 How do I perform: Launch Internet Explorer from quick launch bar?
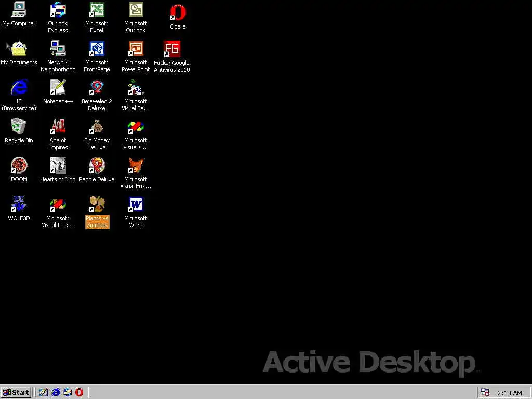[56, 392]
